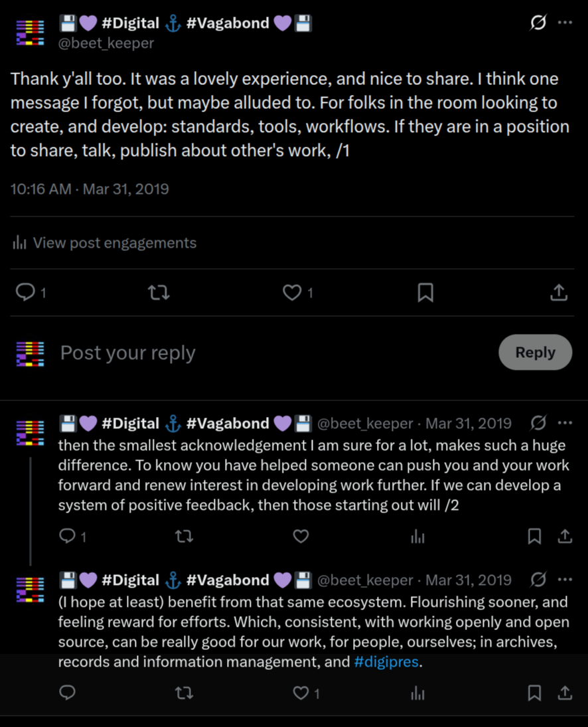Open Grok icon on main post header
The height and width of the screenshot is (727, 588).
coord(538,23)
